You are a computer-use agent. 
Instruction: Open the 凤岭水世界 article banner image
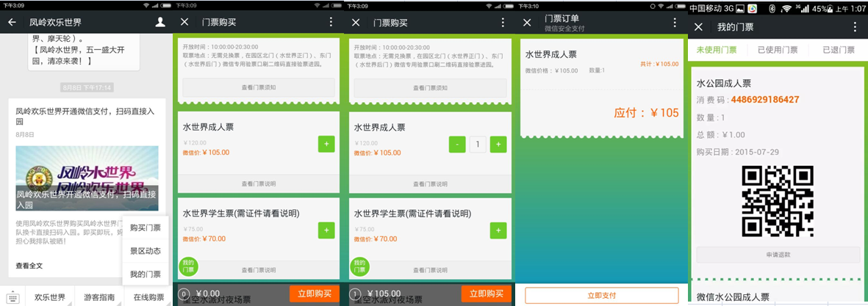point(87,178)
